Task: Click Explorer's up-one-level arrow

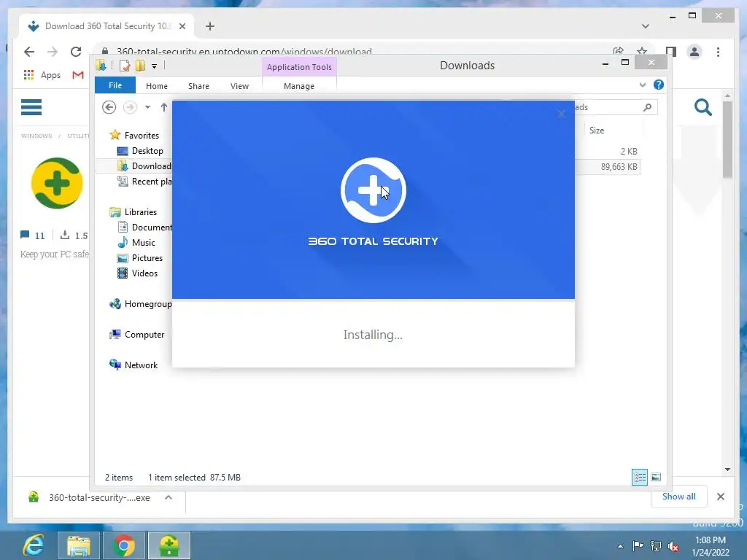Action: [x=164, y=107]
